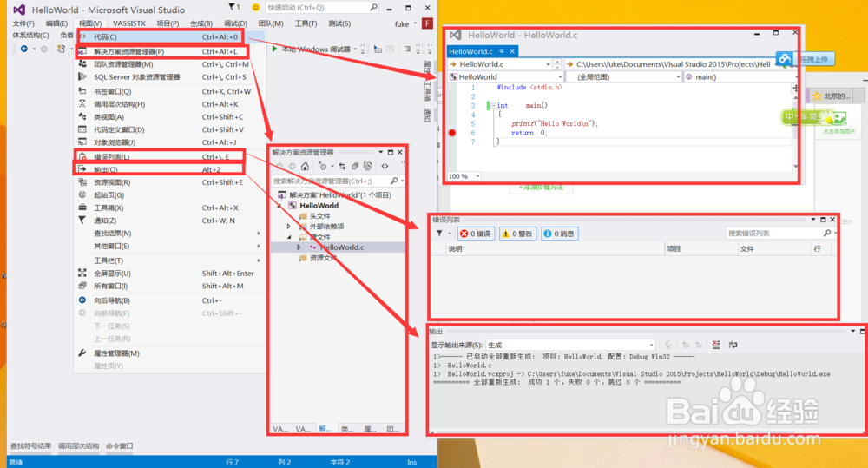Start 本地 Windows 调试器 with green play button

(312, 49)
